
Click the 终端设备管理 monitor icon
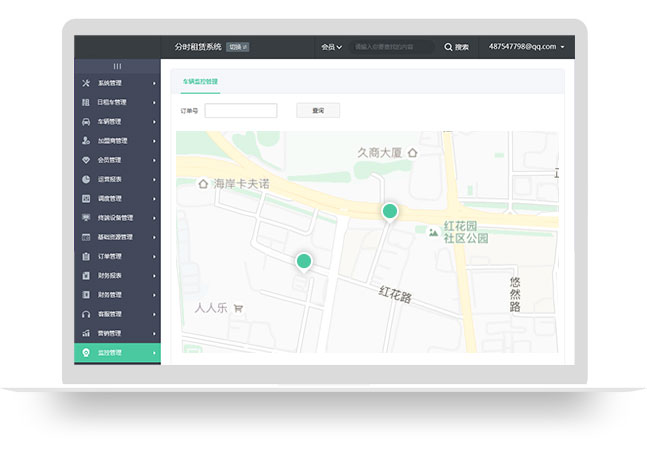point(86,217)
